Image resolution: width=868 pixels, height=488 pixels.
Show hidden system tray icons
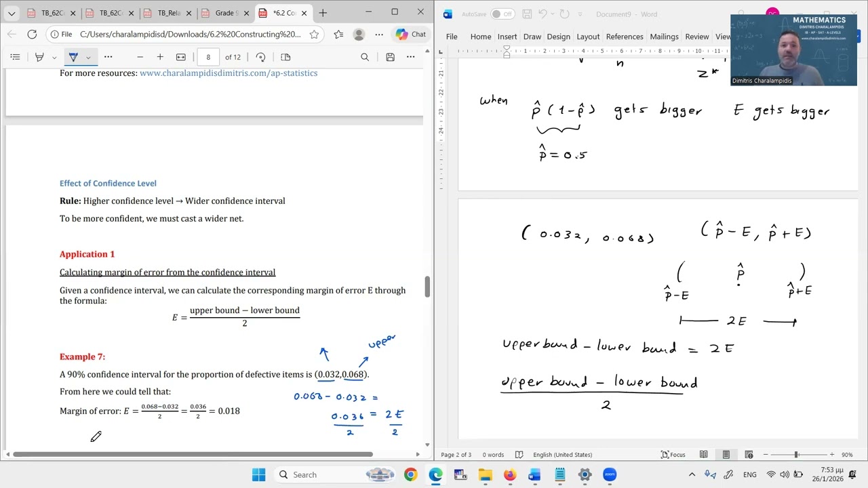pyautogui.click(x=692, y=474)
